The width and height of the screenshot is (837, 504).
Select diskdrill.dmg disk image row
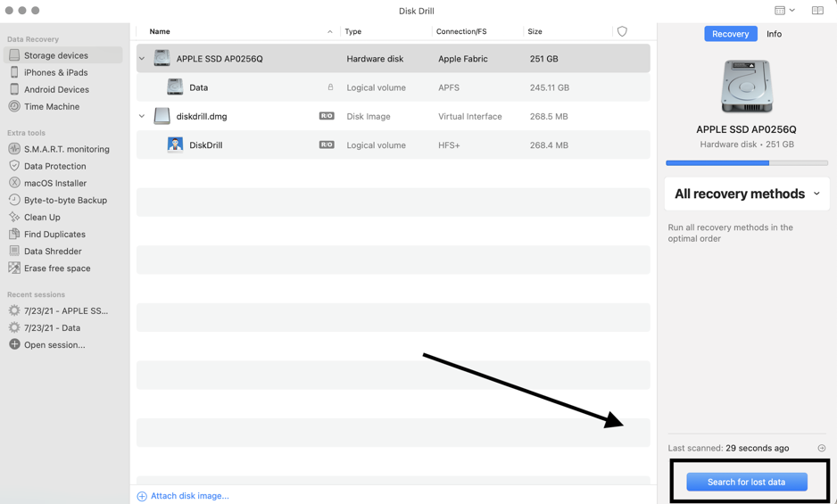click(x=394, y=116)
